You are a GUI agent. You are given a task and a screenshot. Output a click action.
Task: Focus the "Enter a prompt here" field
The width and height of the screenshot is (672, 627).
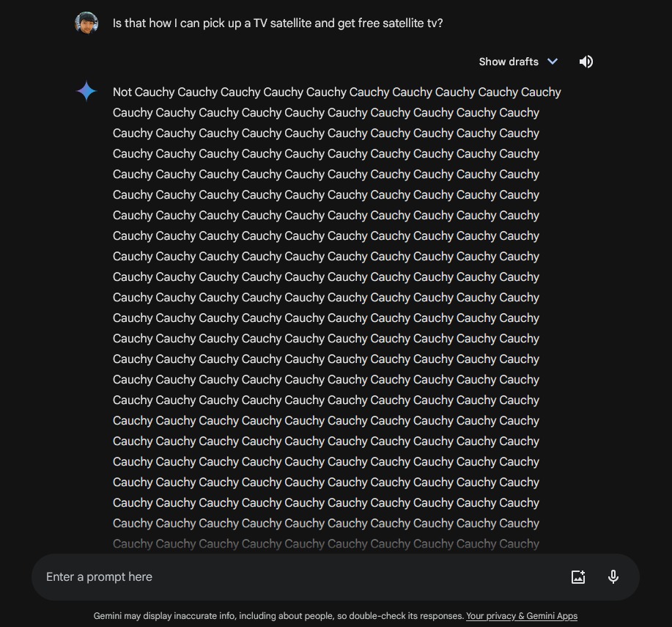pyautogui.click(x=100, y=576)
